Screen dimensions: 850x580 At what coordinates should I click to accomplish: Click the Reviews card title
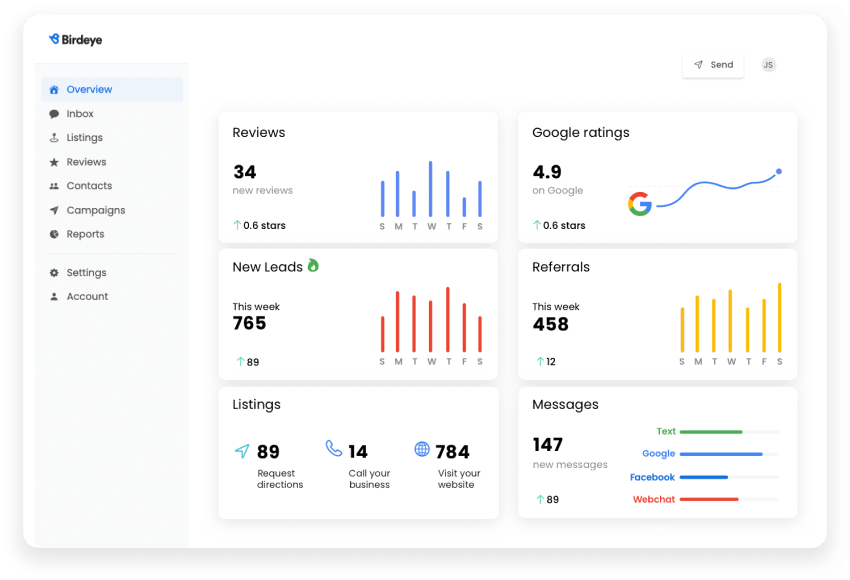[x=259, y=133]
